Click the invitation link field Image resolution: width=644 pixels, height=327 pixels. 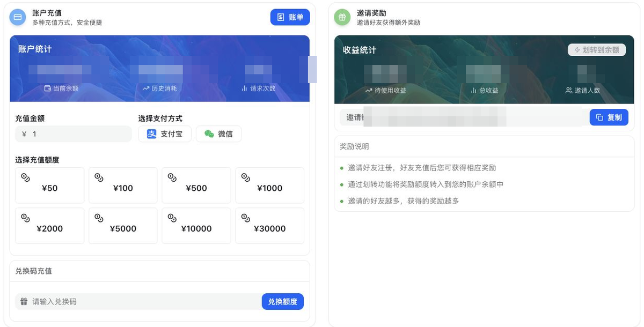[x=464, y=117]
